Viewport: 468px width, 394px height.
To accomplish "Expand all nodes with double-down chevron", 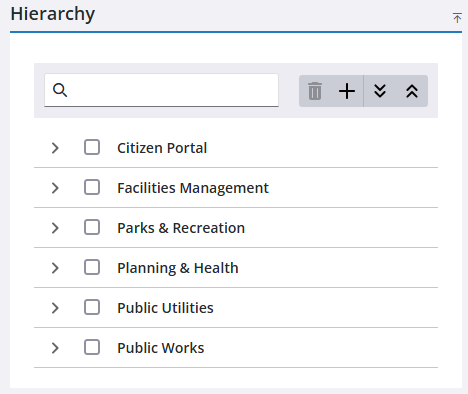I will pyautogui.click(x=380, y=91).
